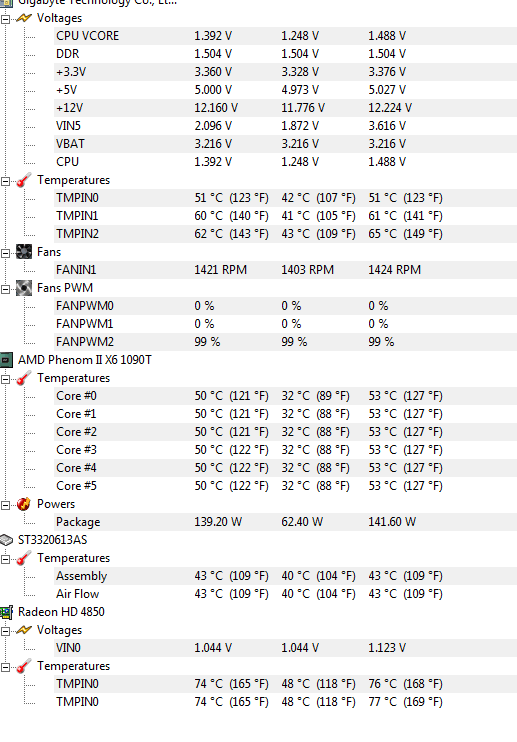517x742 pixels.
Task: Click the graphics card icon for Radeon HD 4850
Action: pyautogui.click(x=6, y=612)
